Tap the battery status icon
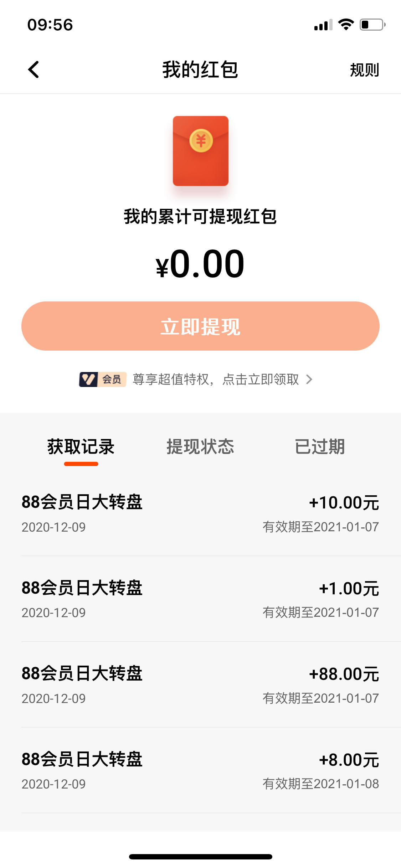This screenshot has width=401, height=868. (x=372, y=25)
